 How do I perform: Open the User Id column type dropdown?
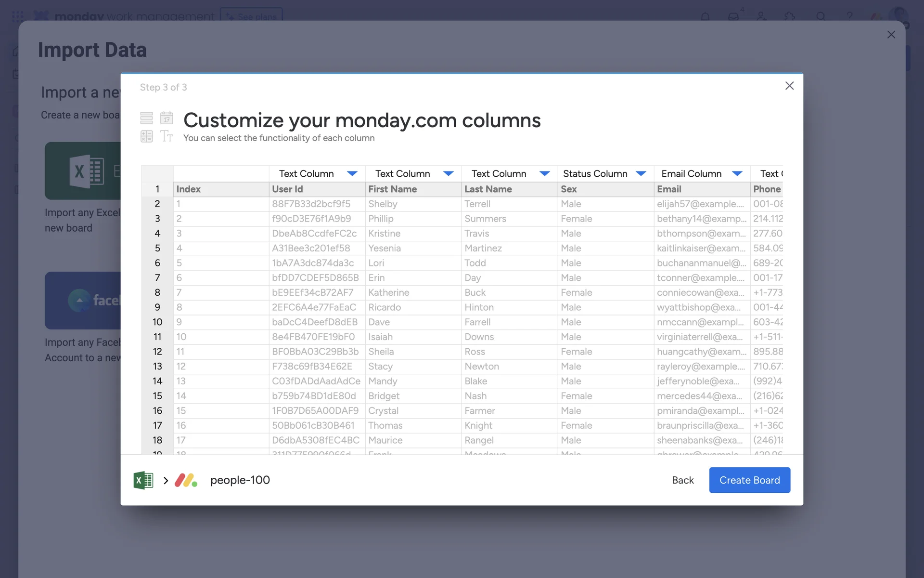coord(352,173)
